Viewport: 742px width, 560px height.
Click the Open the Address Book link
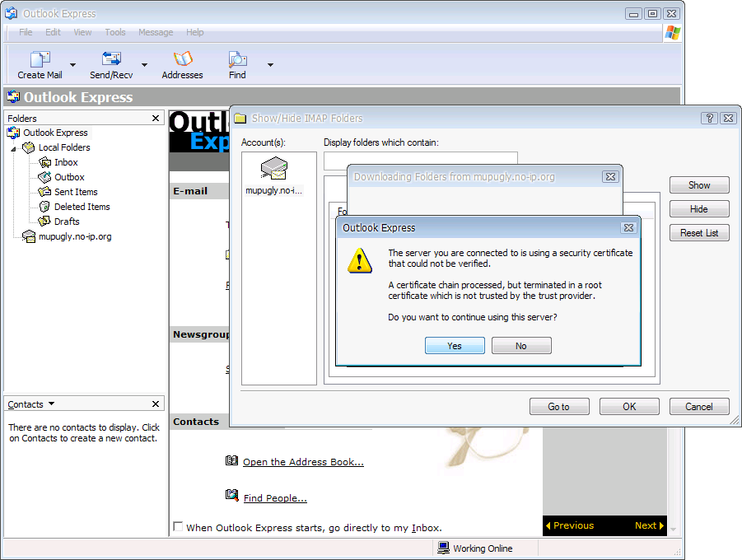[x=303, y=462]
